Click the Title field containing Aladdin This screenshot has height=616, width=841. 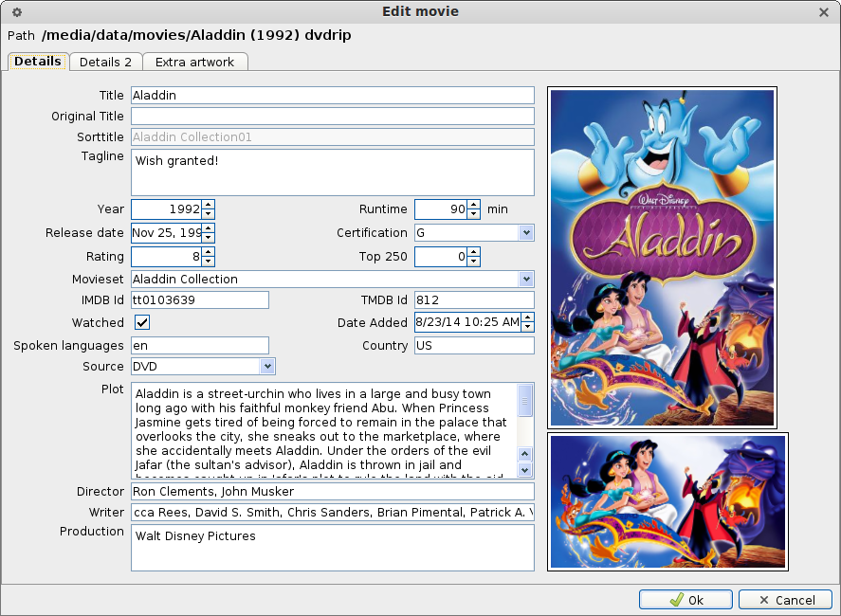[333, 96]
